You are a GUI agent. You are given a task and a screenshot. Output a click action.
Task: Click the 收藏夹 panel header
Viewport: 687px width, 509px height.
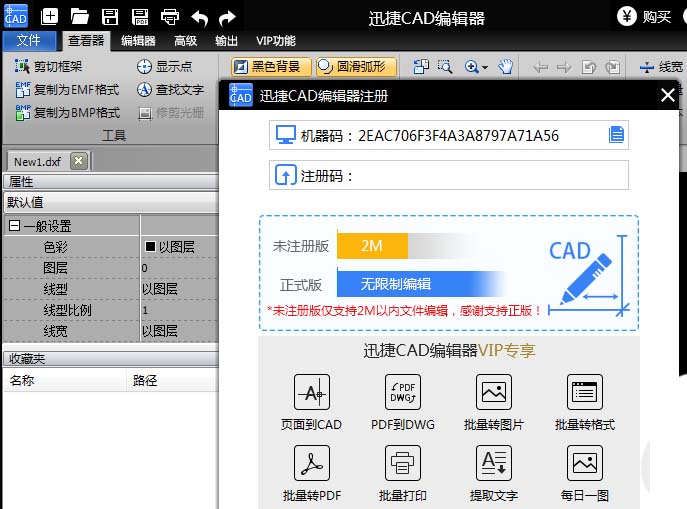click(x=110, y=359)
